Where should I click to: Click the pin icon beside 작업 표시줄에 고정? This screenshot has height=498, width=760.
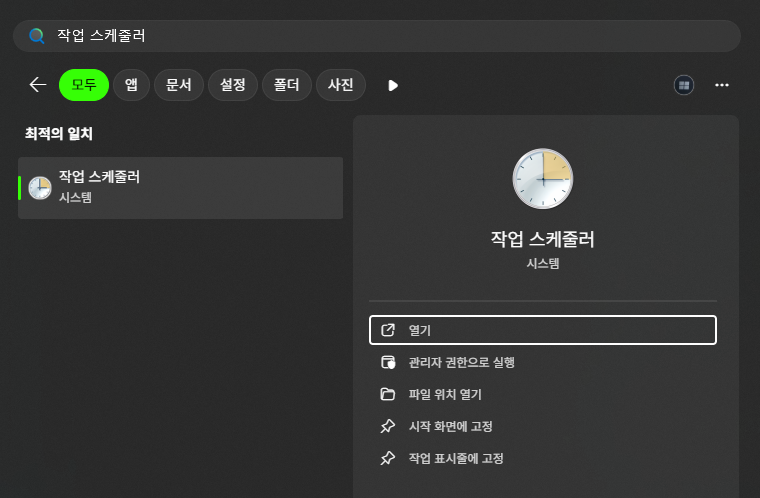(388, 458)
